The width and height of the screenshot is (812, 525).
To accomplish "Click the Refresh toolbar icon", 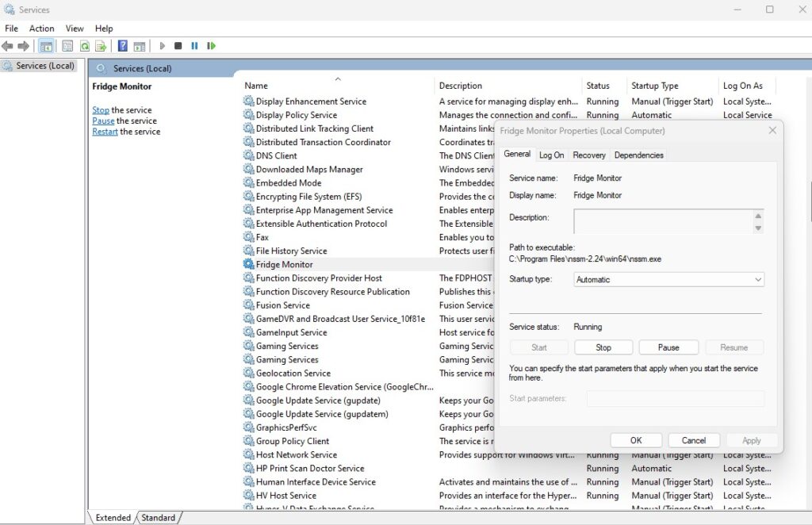I will [84, 46].
